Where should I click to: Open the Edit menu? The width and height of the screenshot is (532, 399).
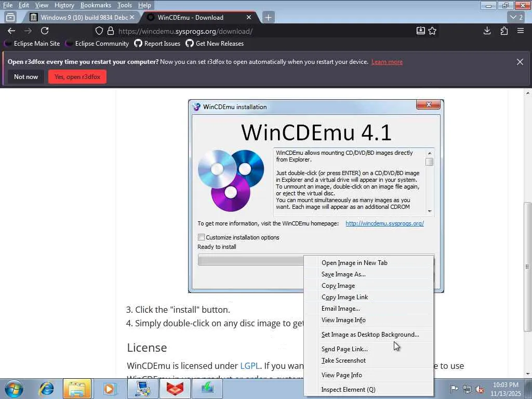[x=24, y=5]
